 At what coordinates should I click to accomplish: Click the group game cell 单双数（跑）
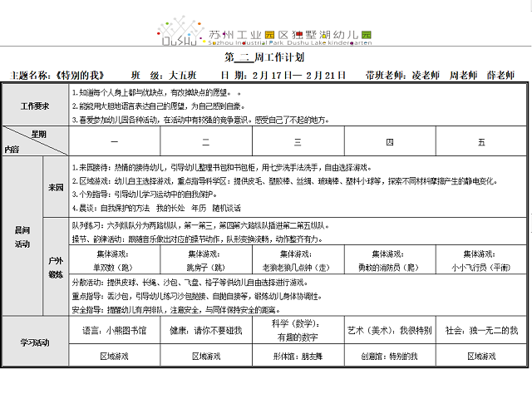point(113,260)
